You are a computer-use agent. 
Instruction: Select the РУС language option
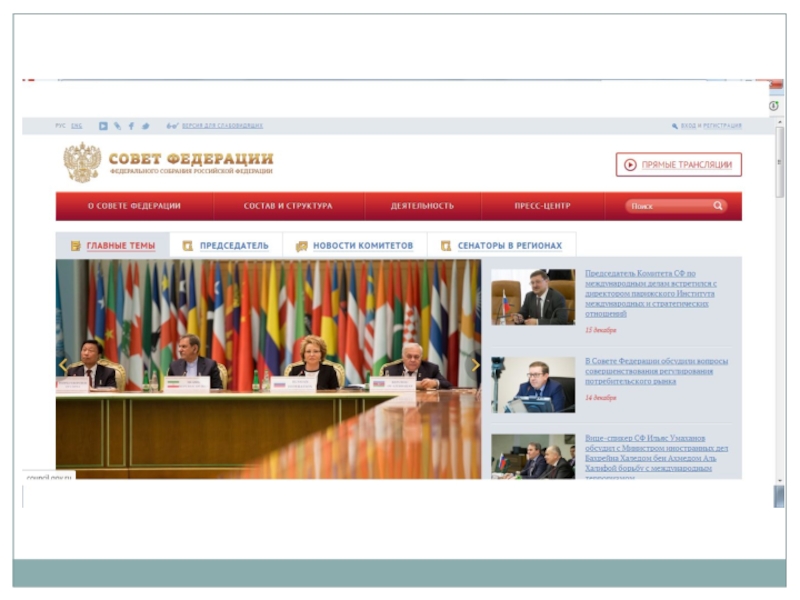point(60,126)
